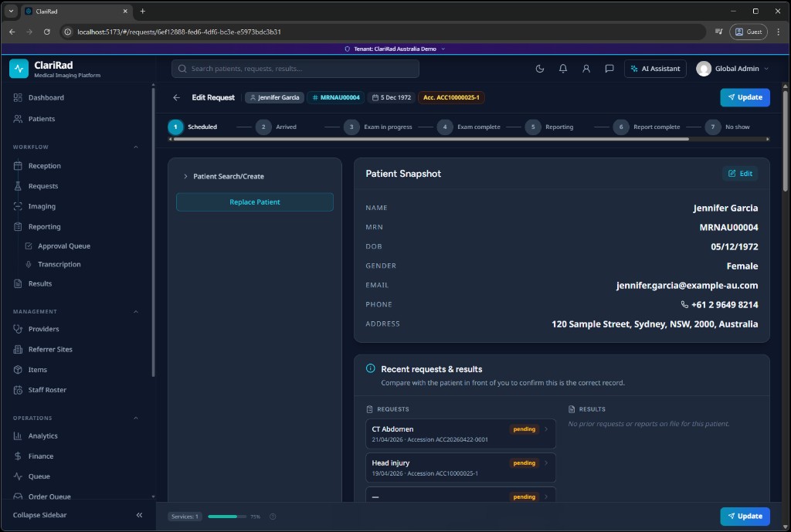Click jennifer.garcia@example-au.com email
This screenshot has width=791, height=532.
point(687,286)
